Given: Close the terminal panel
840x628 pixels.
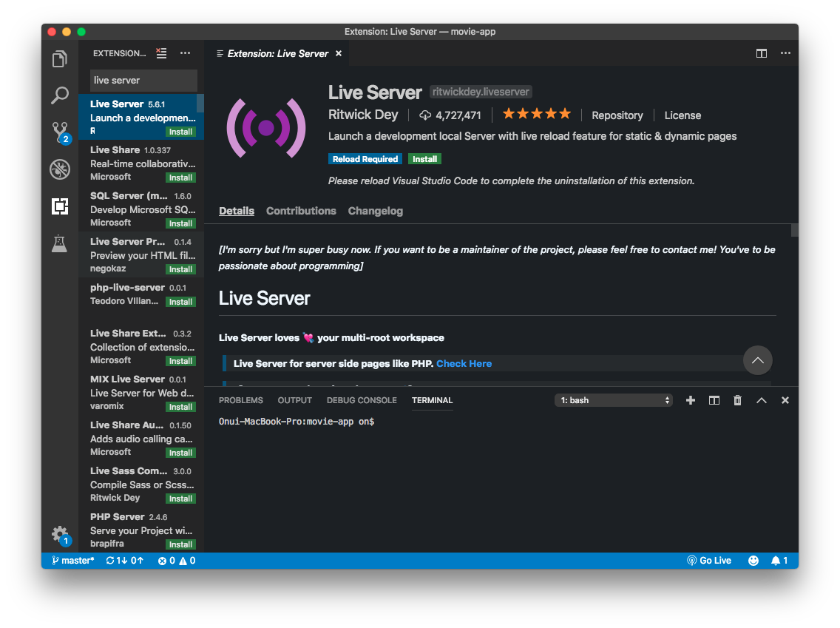Looking at the screenshot, I should tap(785, 400).
